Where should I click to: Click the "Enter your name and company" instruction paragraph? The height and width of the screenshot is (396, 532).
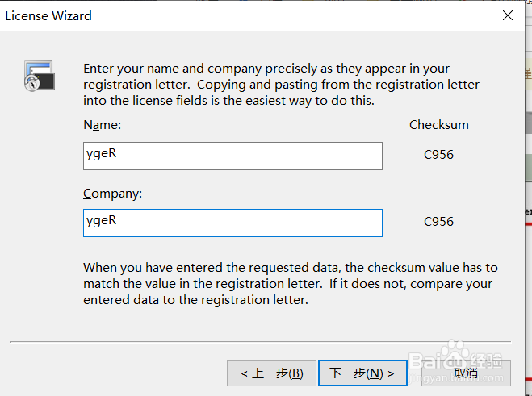[283, 85]
